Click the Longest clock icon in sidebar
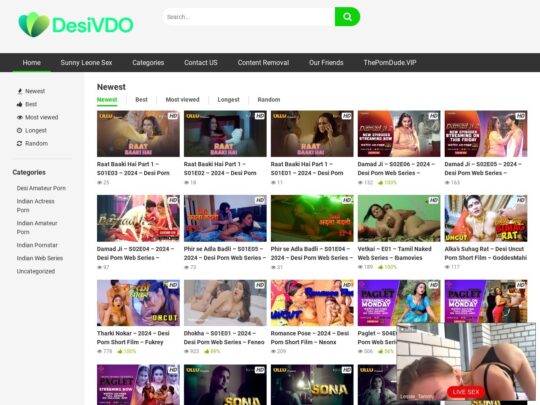Viewport: 540px width, 405px height. pos(20,131)
